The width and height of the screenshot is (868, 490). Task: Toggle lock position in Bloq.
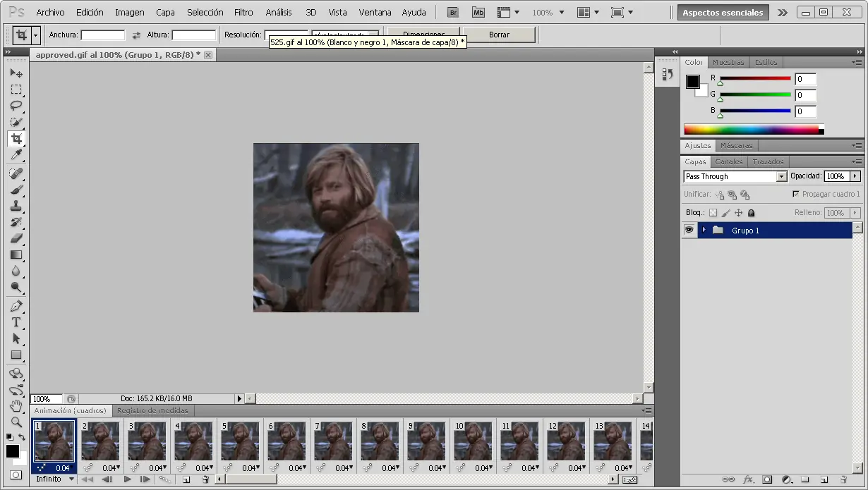click(x=738, y=213)
